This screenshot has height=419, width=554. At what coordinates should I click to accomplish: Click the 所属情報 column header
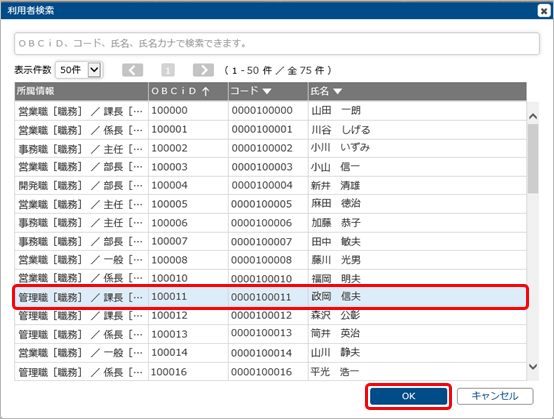81,92
